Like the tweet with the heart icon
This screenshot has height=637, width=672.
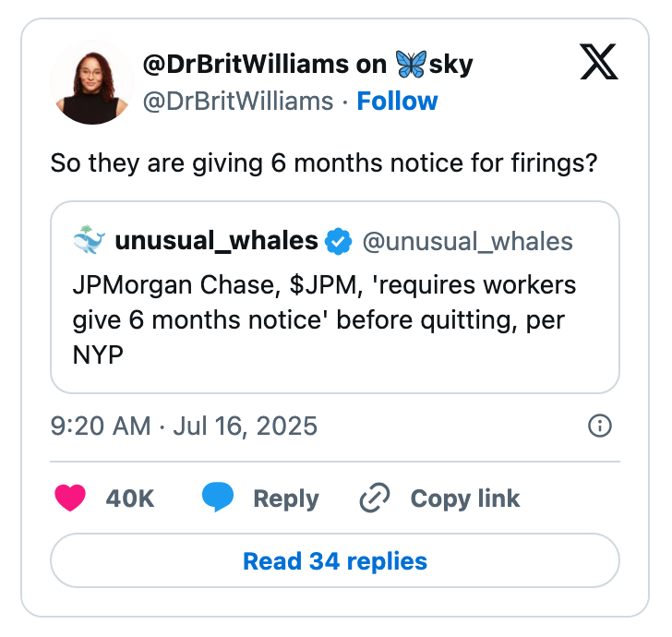(70, 499)
